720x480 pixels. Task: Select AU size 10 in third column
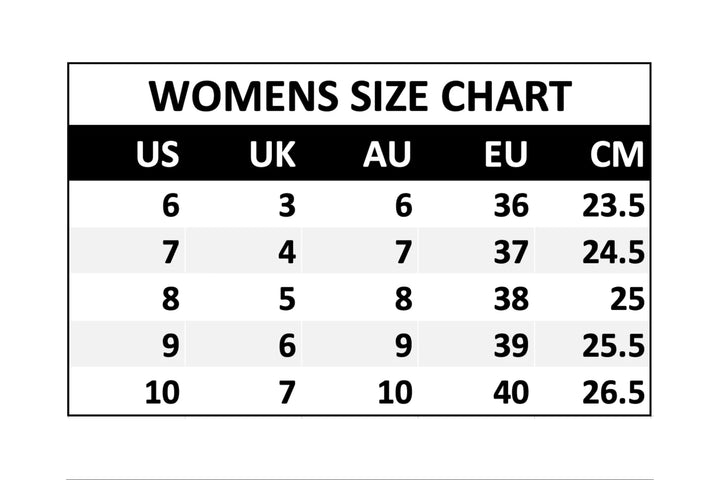click(395, 392)
